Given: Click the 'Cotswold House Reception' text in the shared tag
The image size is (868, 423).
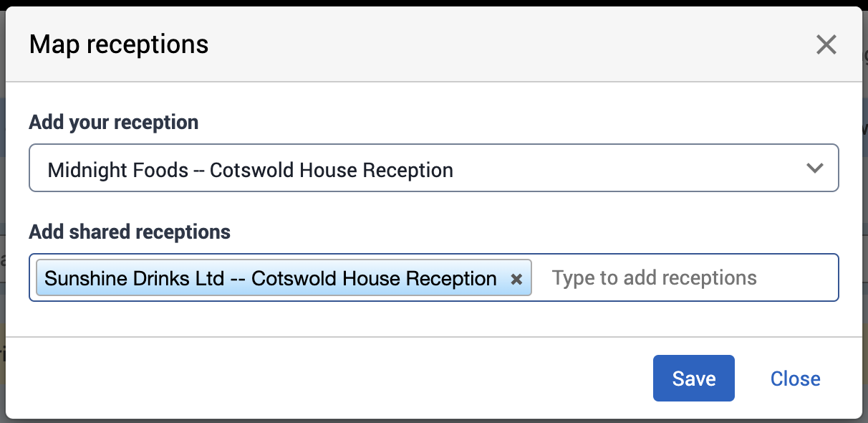Looking at the screenshot, I should tap(374, 278).
